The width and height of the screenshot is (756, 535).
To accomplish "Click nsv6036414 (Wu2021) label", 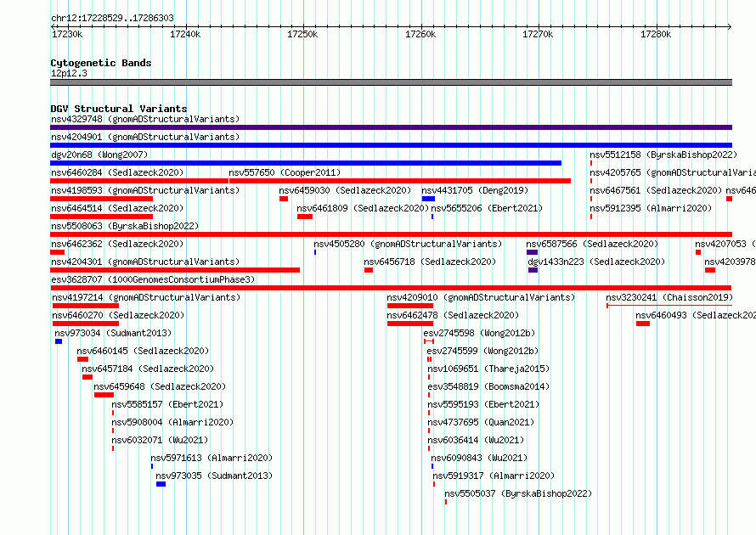I will pyautogui.click(x=476, y=440).
